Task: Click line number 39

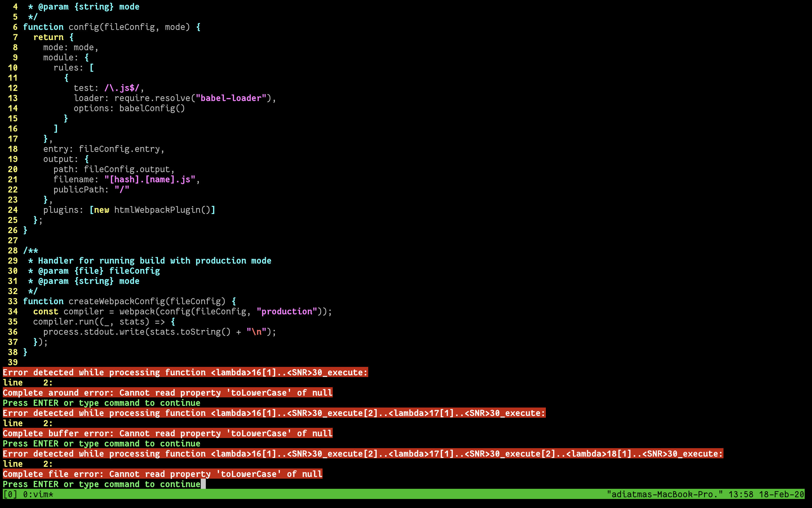Action: click(x=13, y=362)
